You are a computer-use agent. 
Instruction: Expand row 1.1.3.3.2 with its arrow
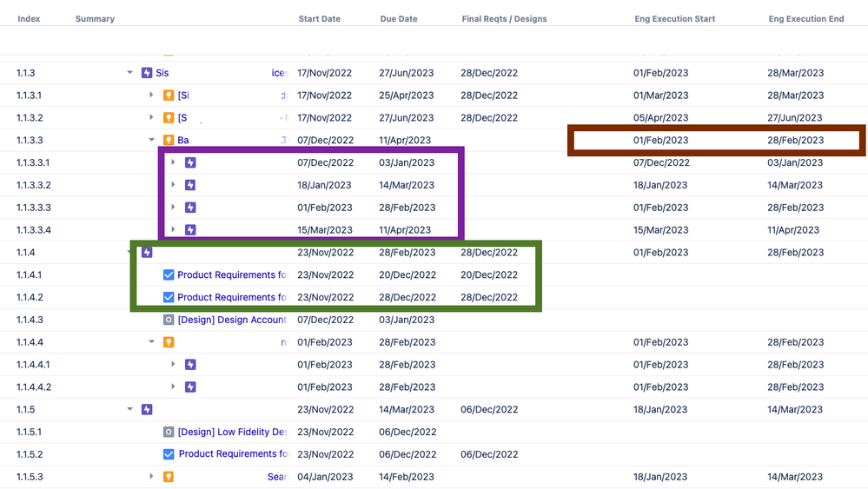pos(173,185)
